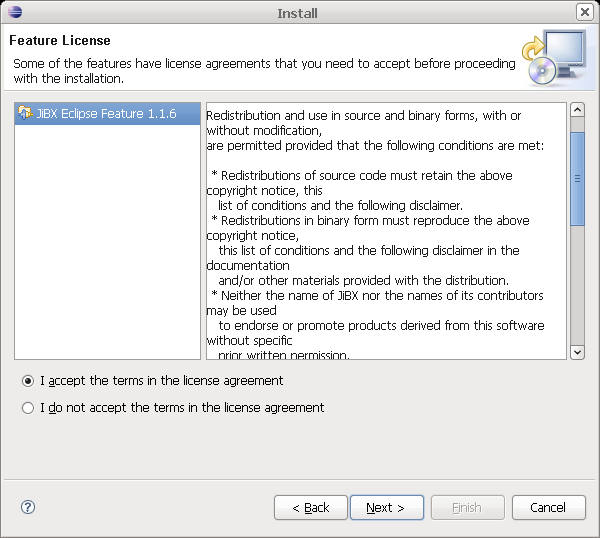Click the JiBX feature plug-in icon
The width and height of the screenshot is (600, 538).
[x=25, y=114]
